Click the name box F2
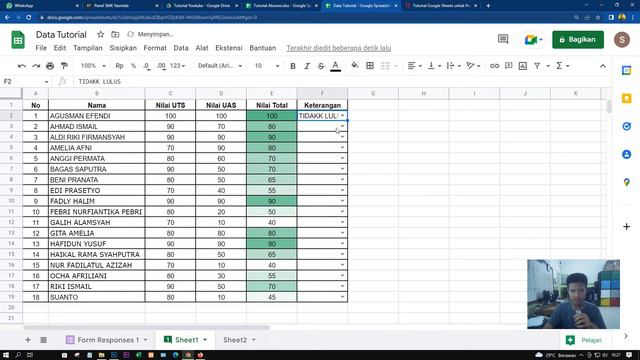 coord(25,82)
